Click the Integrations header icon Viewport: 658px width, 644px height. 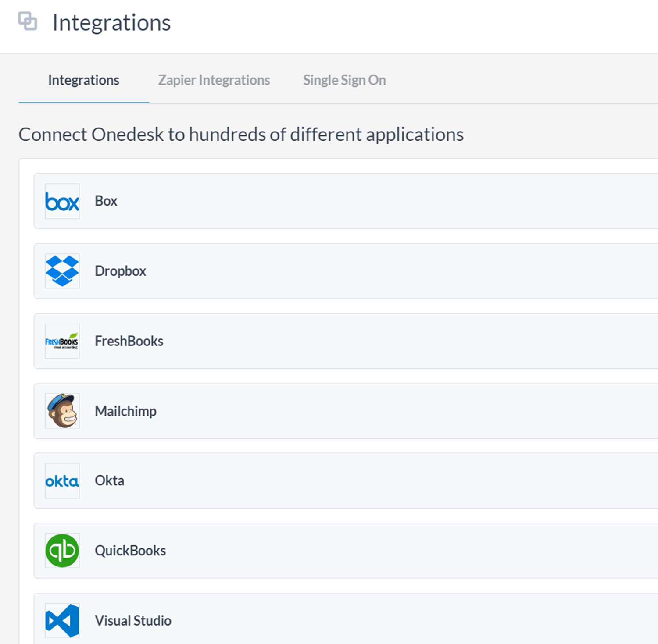[x=28, y=21]
